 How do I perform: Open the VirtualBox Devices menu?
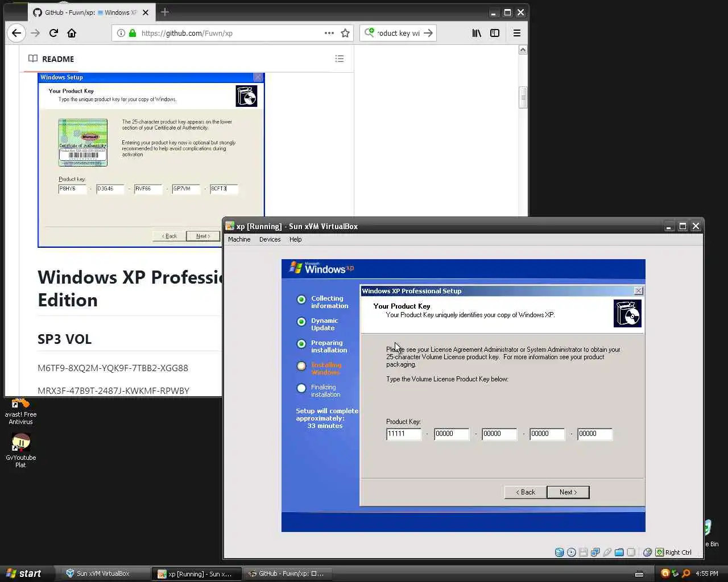tap(270, 239)
